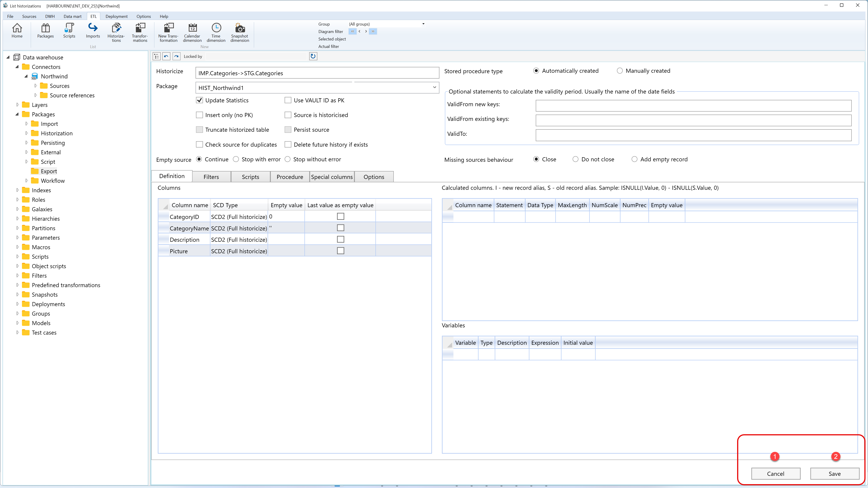Open the Packages list icon
Screen dimensions: 868x488
click(x=45, y=31)
